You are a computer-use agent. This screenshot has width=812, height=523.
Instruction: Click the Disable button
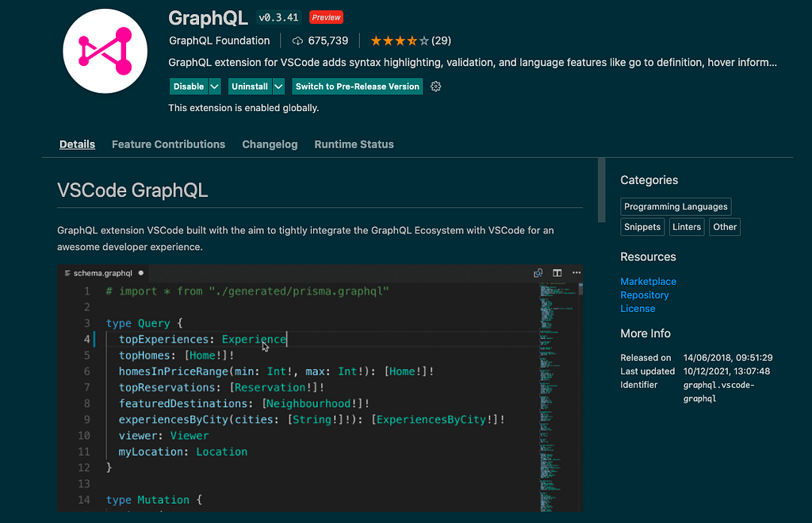point(189,87)
